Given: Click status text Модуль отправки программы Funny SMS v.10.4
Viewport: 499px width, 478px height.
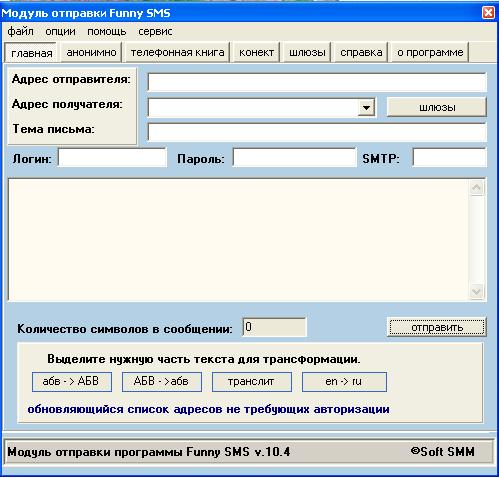Looking at the screenshot, I should 149,452.
